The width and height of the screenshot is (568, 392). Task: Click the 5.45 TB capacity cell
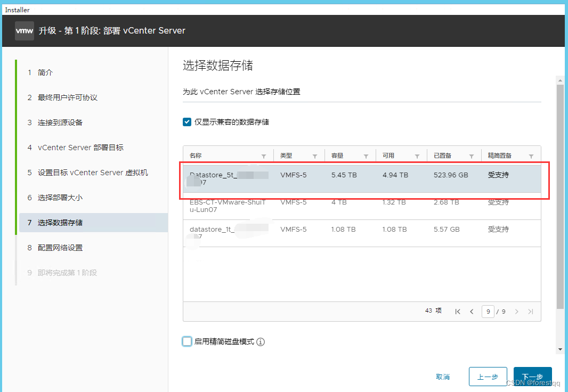click(344, 175)
